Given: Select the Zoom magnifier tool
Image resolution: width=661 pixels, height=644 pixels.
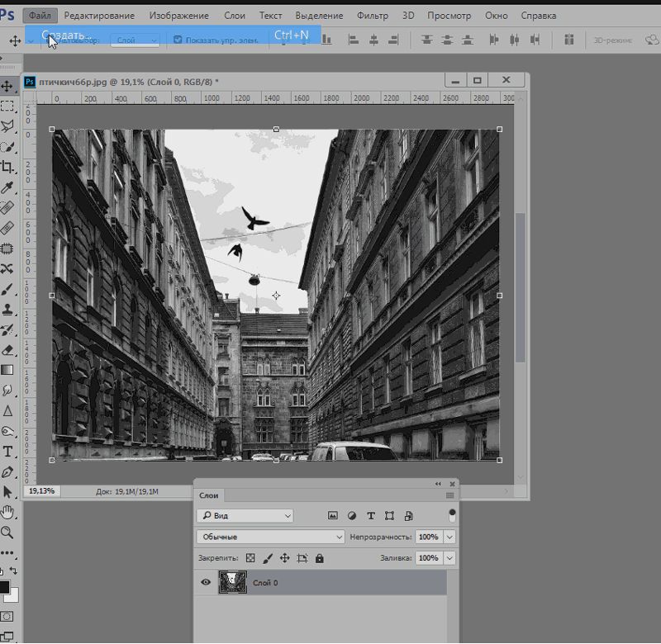Looking at the screenshot, I should pos(7,533).
